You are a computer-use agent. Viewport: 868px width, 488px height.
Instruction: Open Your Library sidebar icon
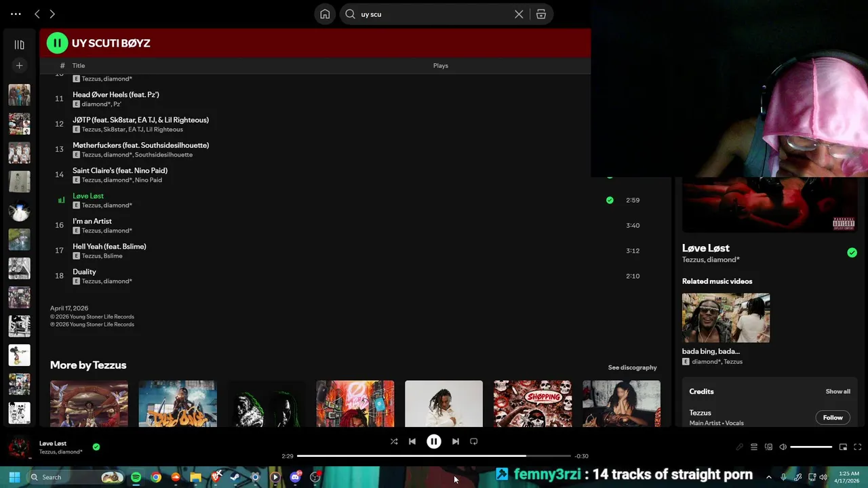(x=19, y=45)
